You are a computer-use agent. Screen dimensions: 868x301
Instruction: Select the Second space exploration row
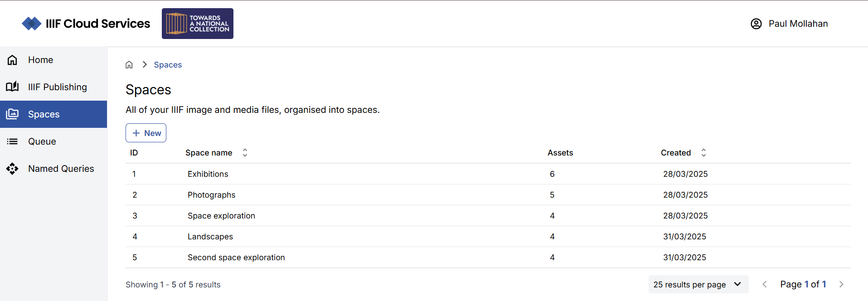(x=236, y=257)
